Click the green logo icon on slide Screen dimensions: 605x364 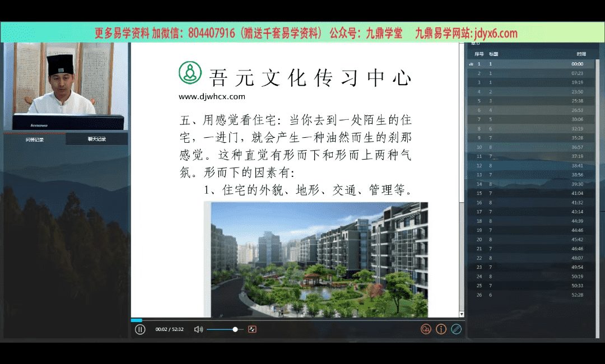(190, 73)
